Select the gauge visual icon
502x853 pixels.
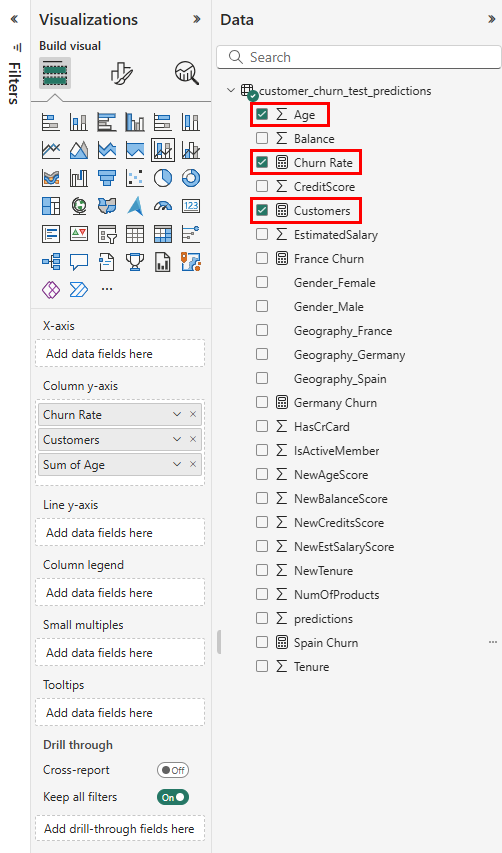click(163, 206)
